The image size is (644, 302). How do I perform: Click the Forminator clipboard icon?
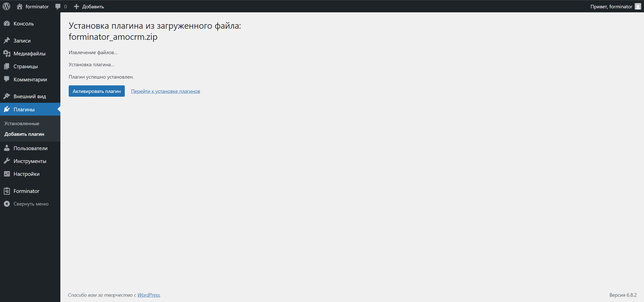(x=7, y=191)
